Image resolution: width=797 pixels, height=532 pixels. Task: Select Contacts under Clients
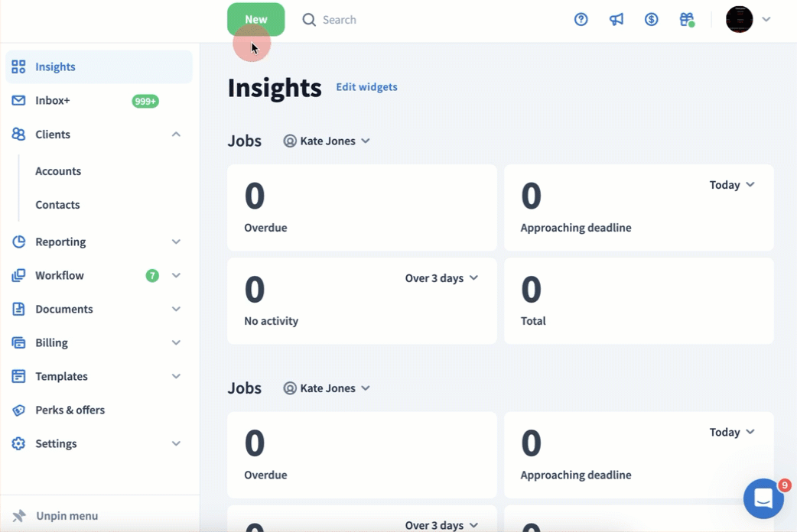57,205
